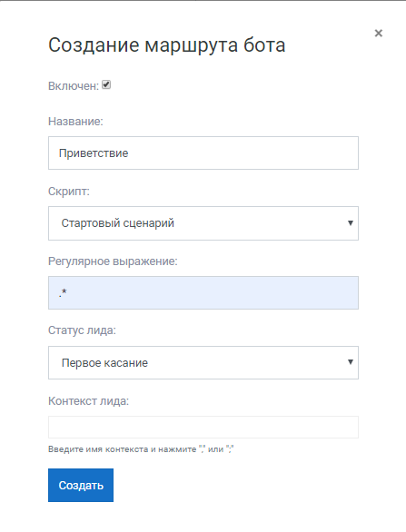Toggle the Включен checkbox
This screenshot has height=532, width=406.
point(106,84)
